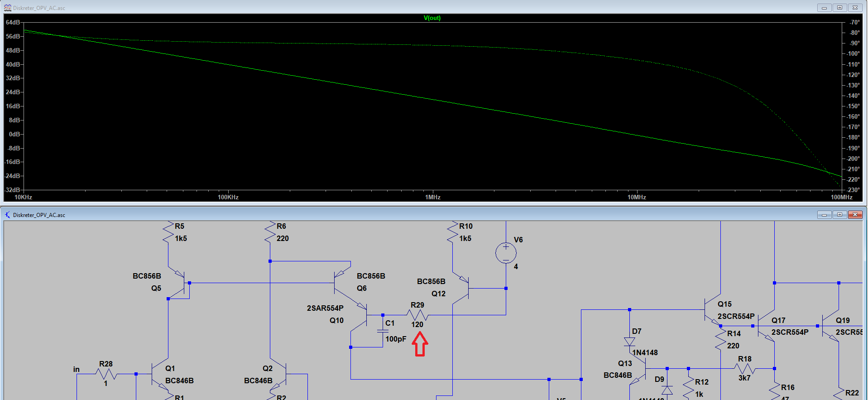The width and height of the screenshot is (868, 400).
Task: Select the R29 resistor symbol
Action: (417, 315)
